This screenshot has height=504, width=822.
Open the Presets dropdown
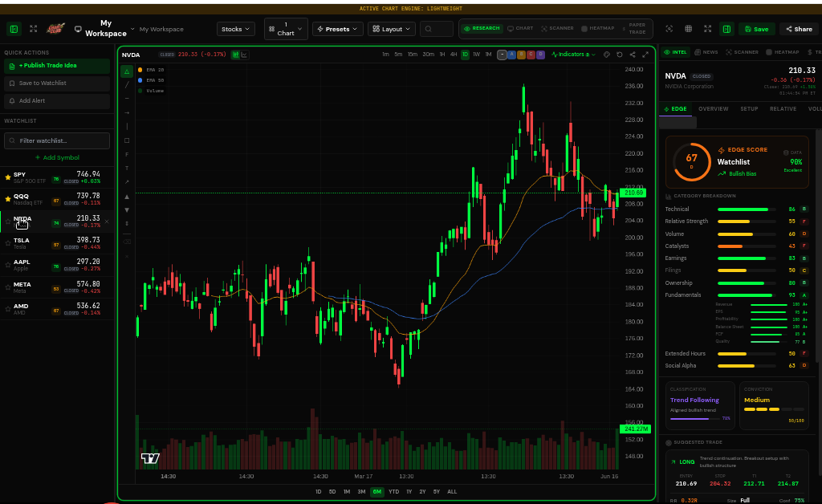pos(338,30)
